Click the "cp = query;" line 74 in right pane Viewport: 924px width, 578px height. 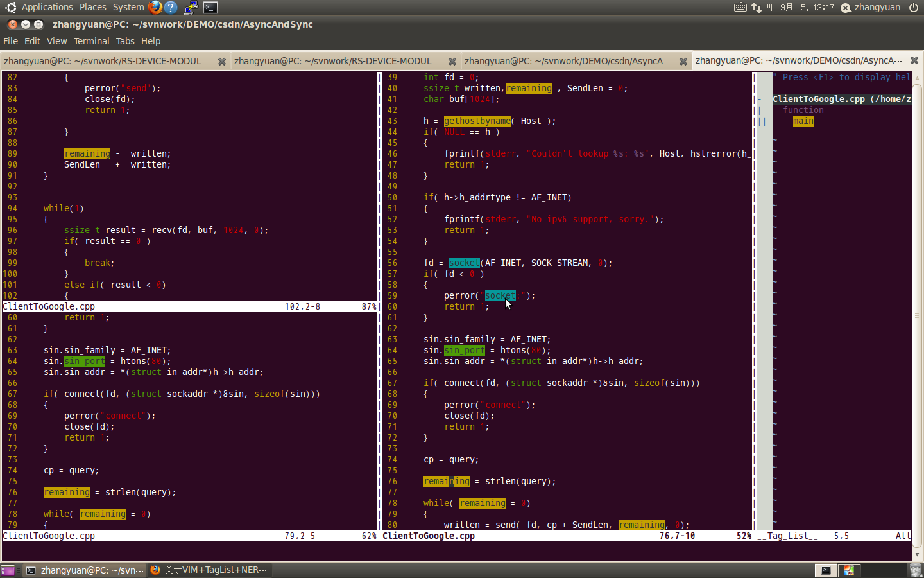click(451, 460)
